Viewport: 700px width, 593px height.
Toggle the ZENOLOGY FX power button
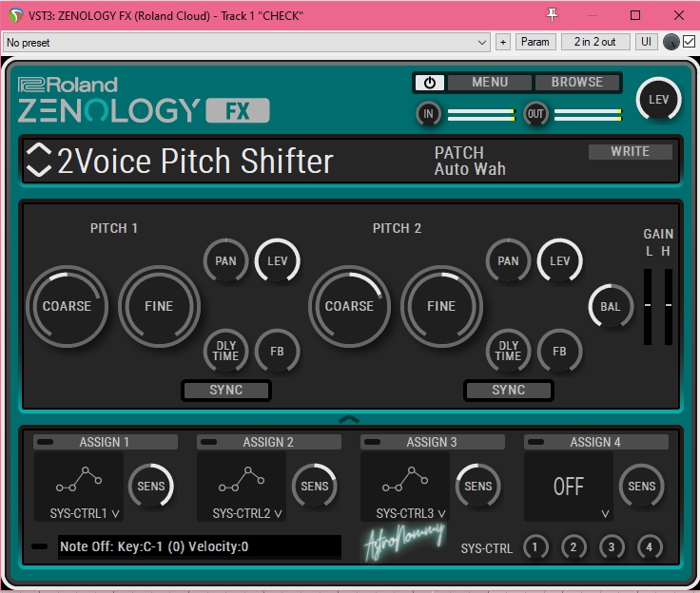[430, 83]
